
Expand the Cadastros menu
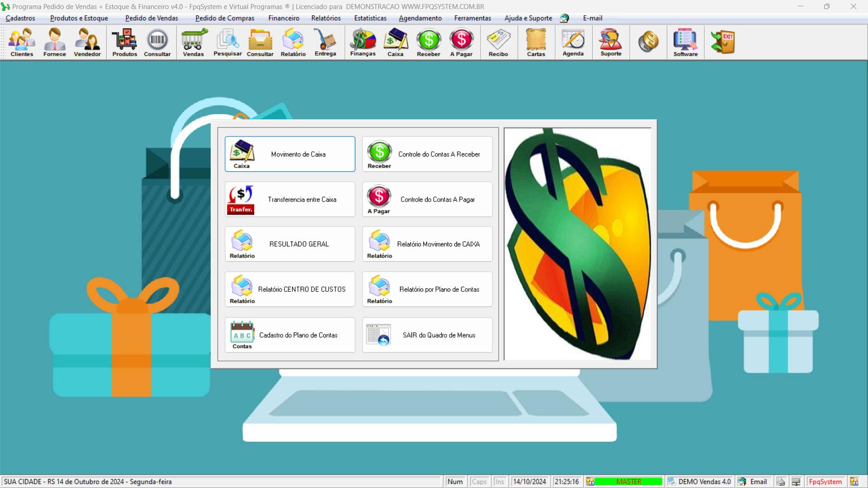tap(20, 18)
